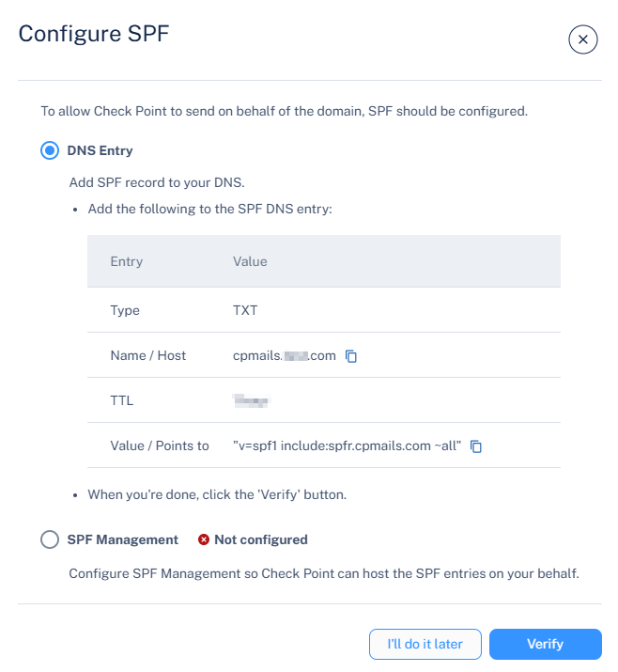Close the Configure SPF dialog

583,39
